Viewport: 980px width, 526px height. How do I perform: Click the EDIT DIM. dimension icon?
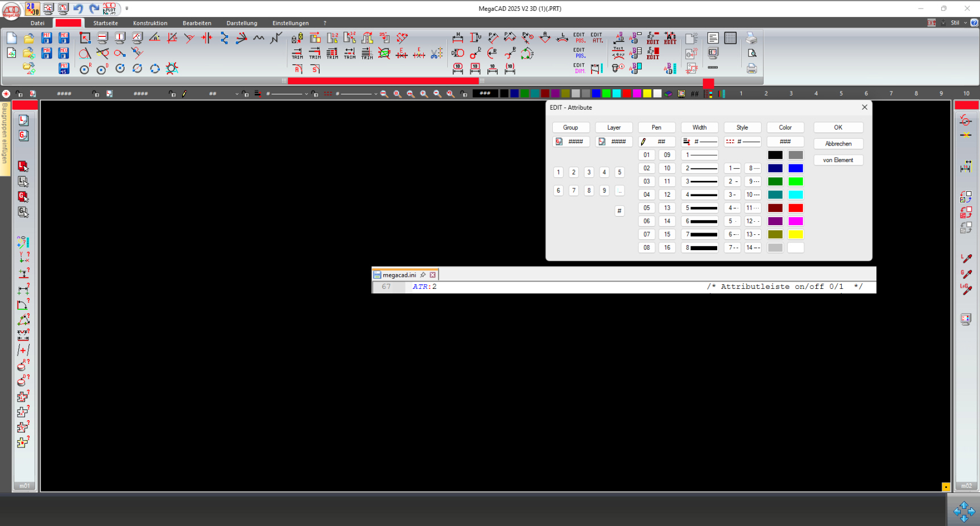580,68
